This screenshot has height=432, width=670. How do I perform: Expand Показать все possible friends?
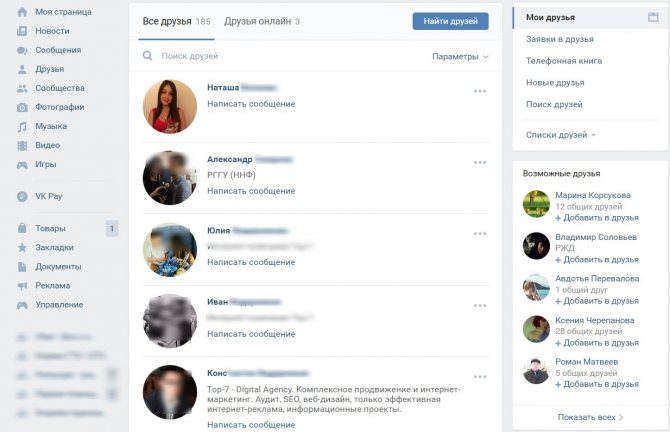[x=590, y=417]
